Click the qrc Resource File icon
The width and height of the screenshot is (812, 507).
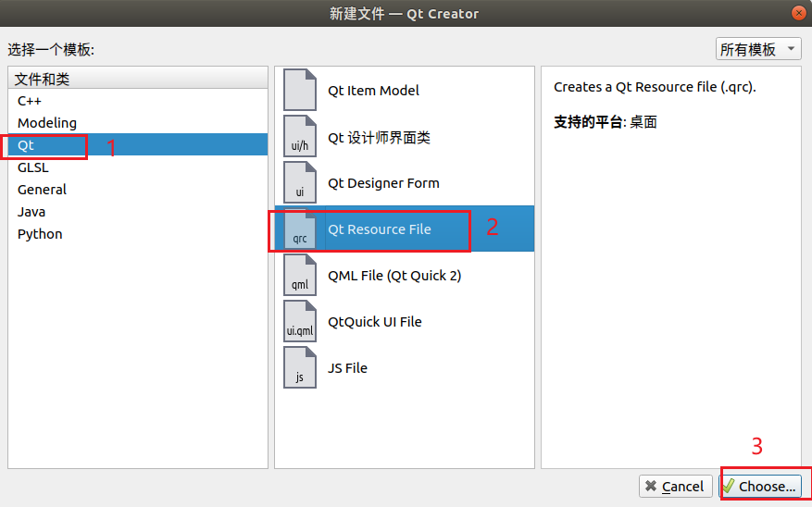point(300,229)
